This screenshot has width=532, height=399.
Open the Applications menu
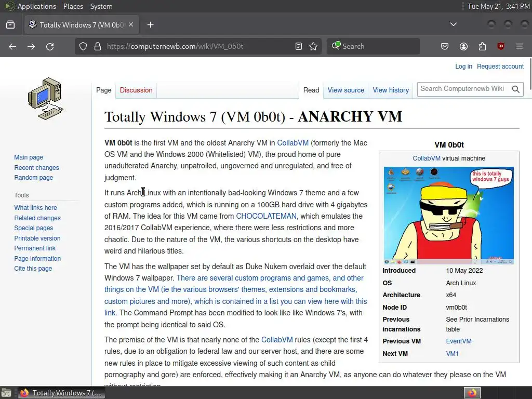coord(37,6)
